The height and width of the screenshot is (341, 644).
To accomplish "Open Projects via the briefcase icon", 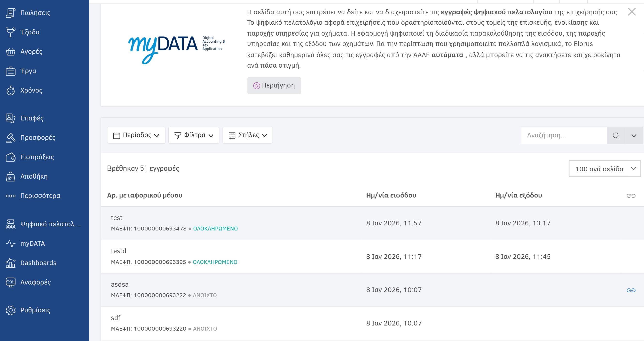I will [10, 71].
